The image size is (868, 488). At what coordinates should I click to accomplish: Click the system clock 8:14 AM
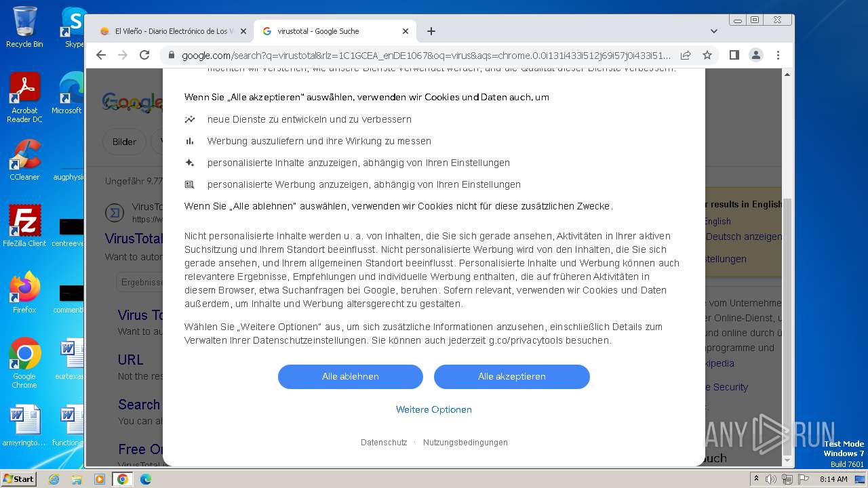(833, 479)
